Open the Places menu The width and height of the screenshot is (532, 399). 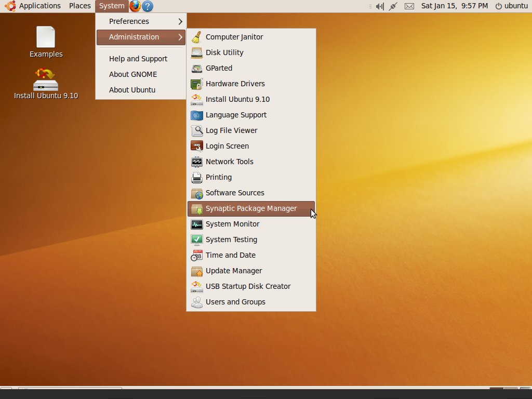point(79,6)
